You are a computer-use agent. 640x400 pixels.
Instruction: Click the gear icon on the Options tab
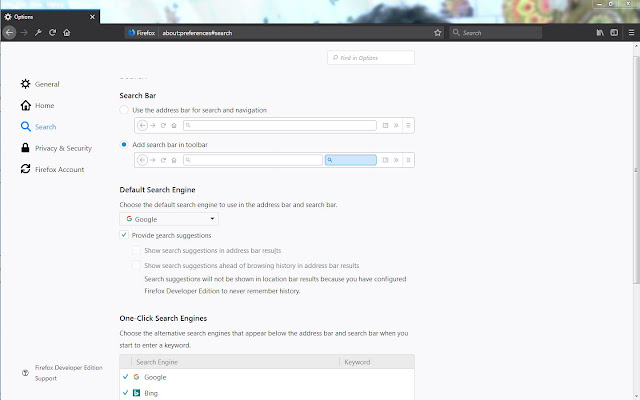click(8, 17)
